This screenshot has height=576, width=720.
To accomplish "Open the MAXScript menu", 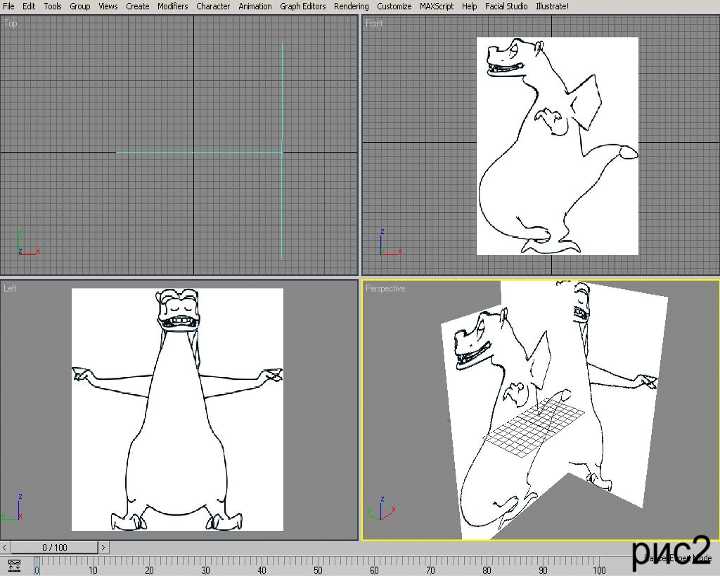I will coord(437,6).
